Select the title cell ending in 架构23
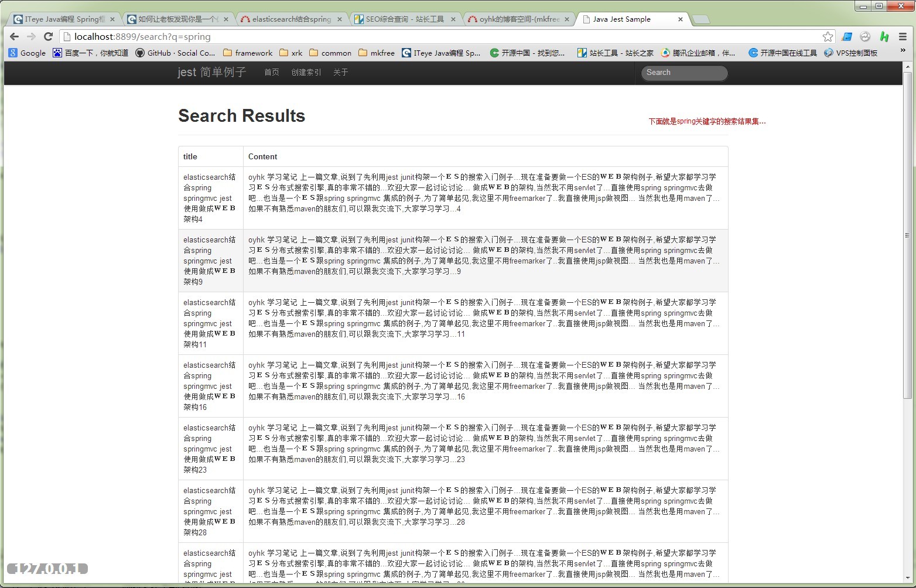Image resolution: width=916 pixels, height=588 pixels. coord(211,449)
